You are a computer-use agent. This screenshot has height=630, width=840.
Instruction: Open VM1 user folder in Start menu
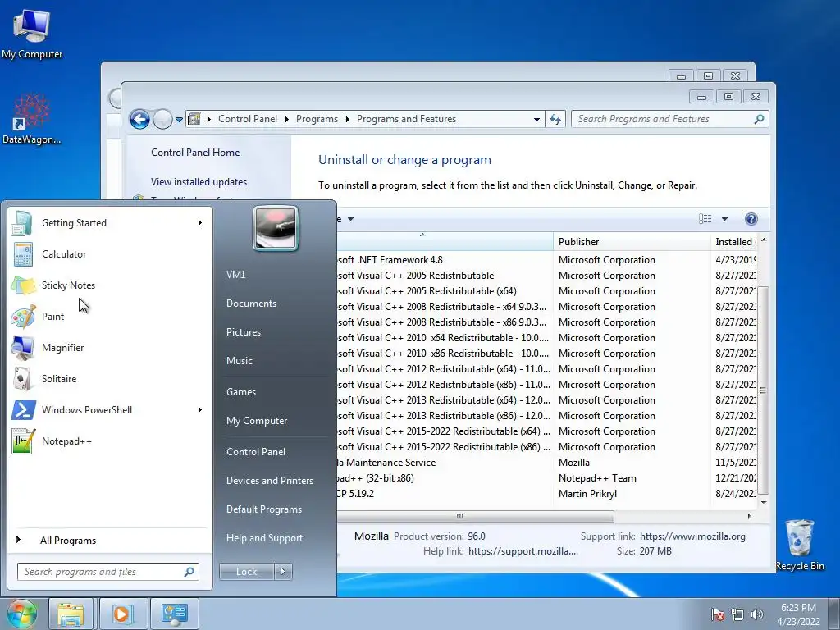(235, 274)
